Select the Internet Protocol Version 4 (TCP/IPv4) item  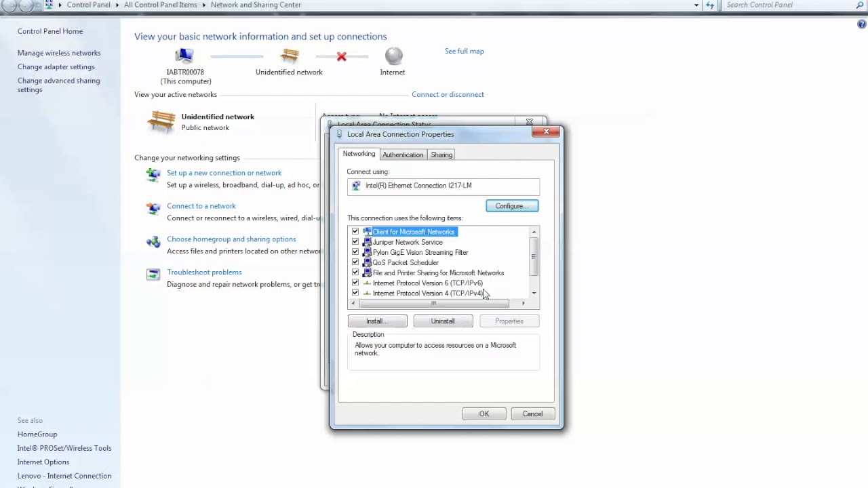click(x=428, y=293)
